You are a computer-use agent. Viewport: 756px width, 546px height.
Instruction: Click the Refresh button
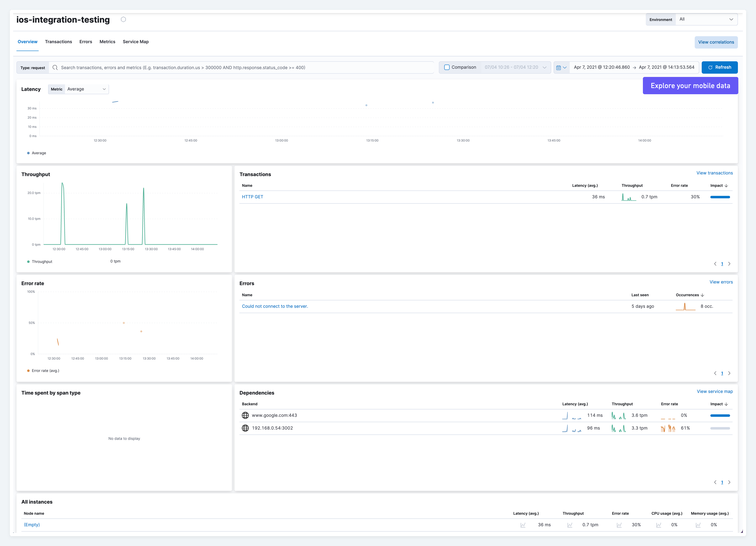pyautogui.click(x=719, y=67)
